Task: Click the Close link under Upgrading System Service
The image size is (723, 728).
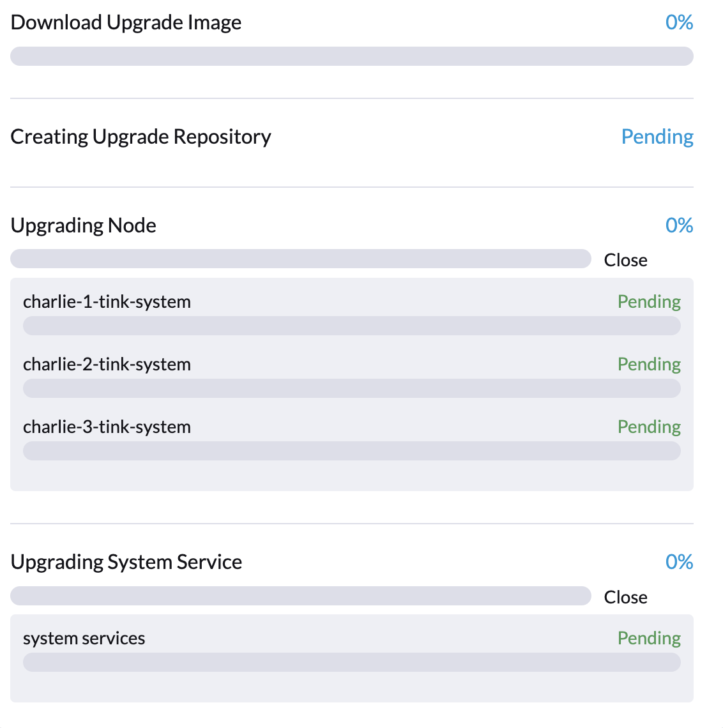Action: (x=625, y=597)
